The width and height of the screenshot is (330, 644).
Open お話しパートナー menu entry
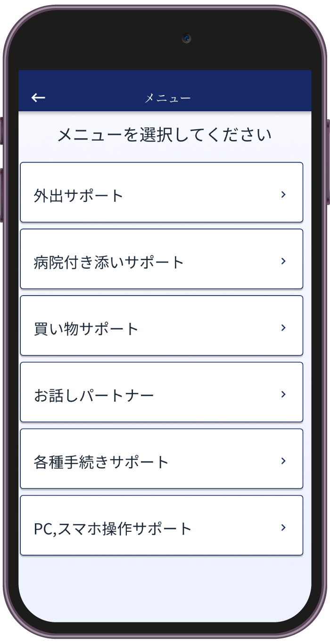[161, 392]
